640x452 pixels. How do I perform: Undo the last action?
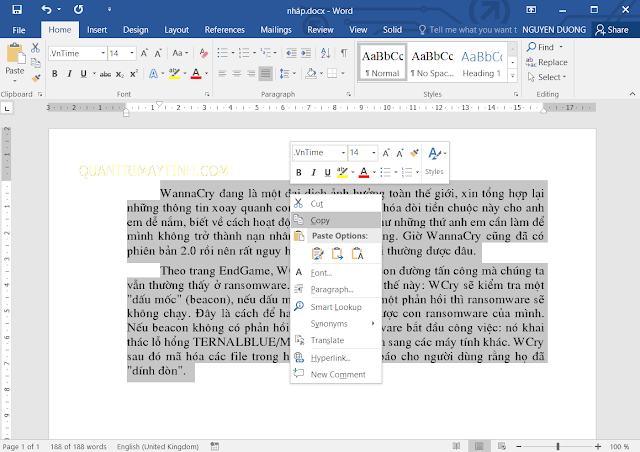(x=47, y=9)
